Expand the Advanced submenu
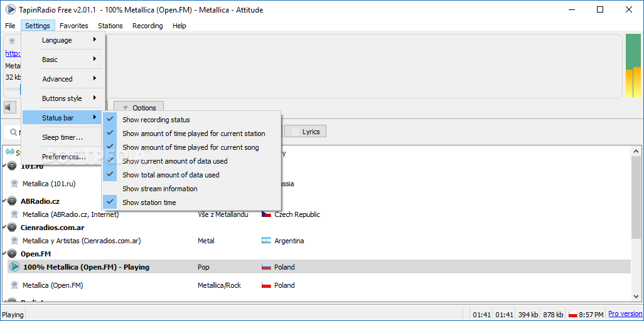 63,79
